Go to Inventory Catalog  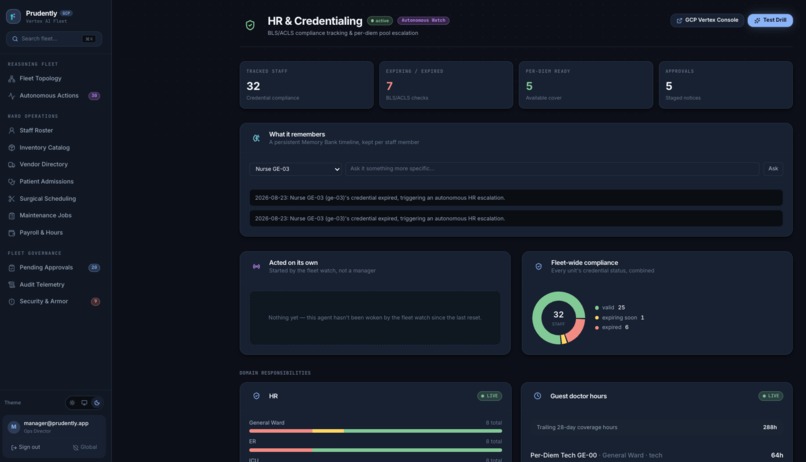coord(54,148)
